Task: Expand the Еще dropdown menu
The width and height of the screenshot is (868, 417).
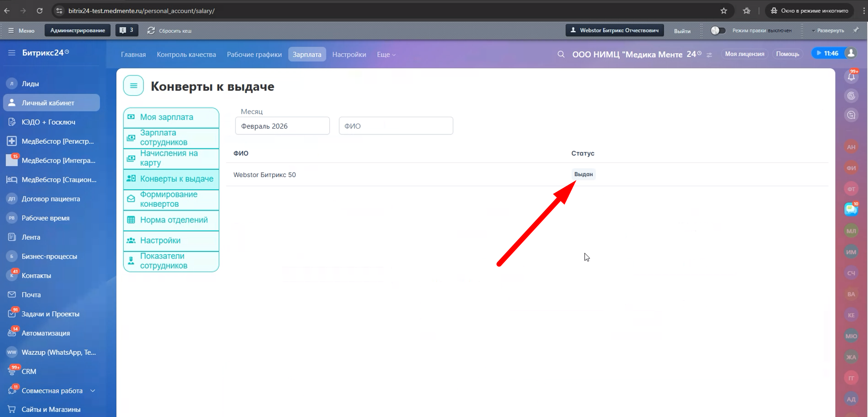Action: 386,55
